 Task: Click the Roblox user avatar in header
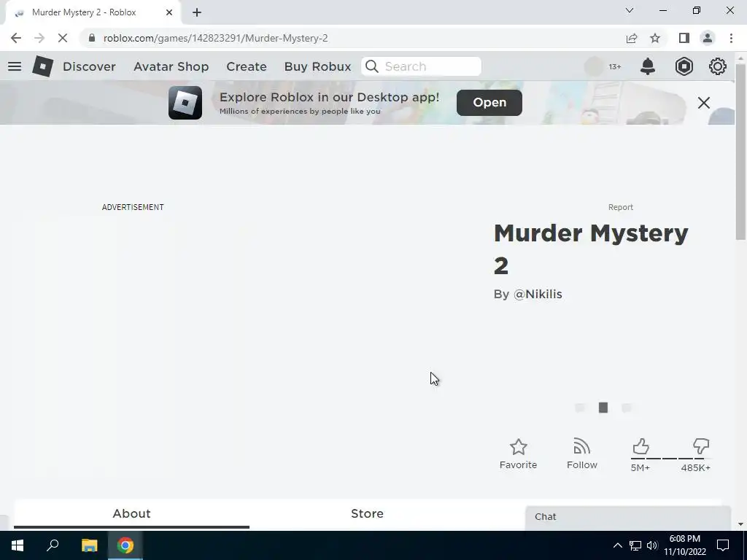tap(594, 66)
